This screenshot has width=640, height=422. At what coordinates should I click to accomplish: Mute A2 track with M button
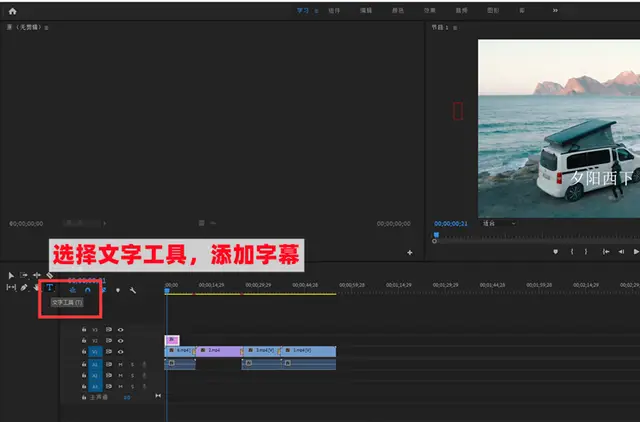point(120,375)
